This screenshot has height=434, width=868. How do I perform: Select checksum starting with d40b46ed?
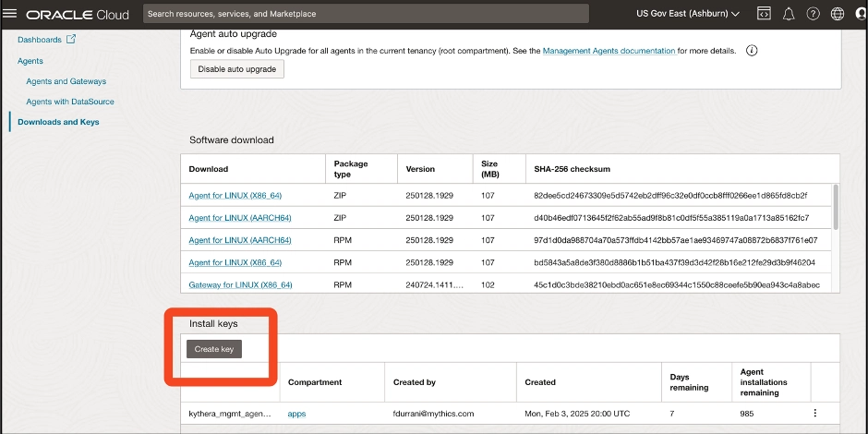(x=671, y=218)
